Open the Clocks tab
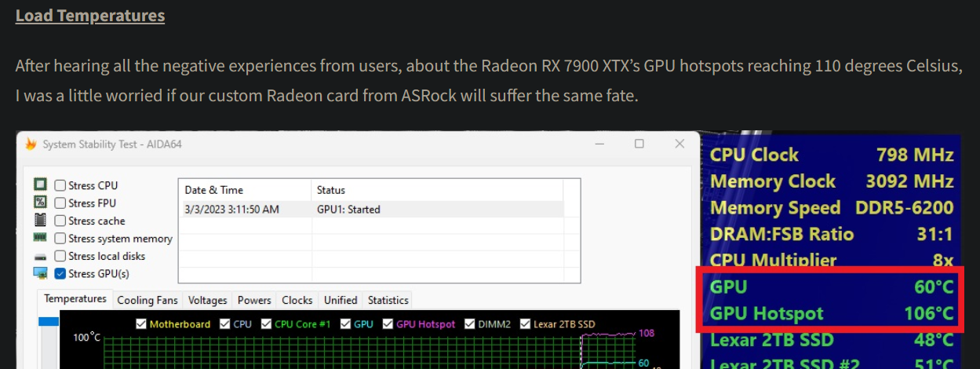The width and height of the screenshot is (980, 369). point(297,300)
